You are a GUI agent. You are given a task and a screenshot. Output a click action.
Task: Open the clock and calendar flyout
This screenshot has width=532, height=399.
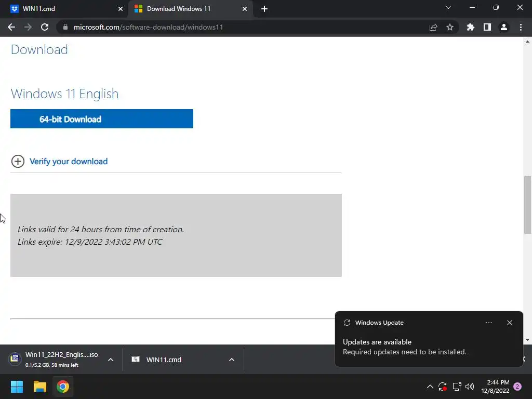click(x=495, y=387)
